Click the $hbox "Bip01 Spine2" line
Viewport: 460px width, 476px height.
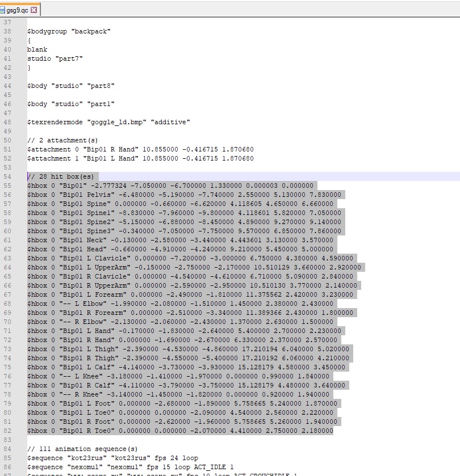[x=185, y=222]
